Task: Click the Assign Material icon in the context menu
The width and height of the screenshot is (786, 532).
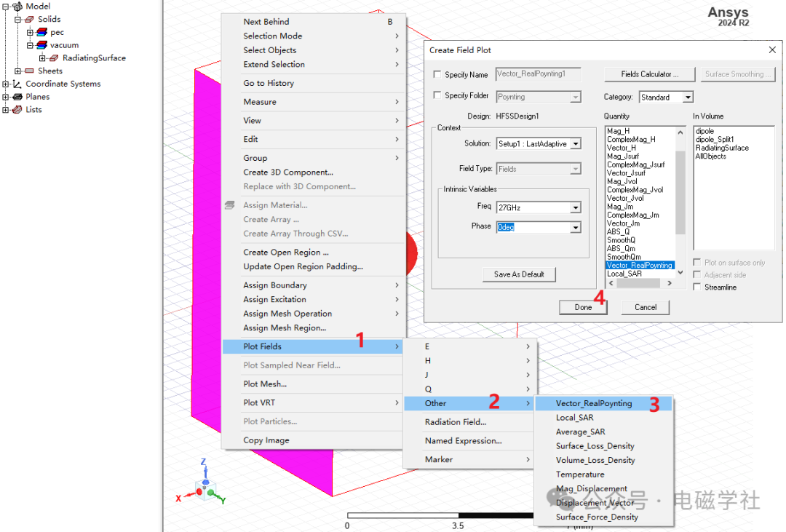Action: click(229, 205)
